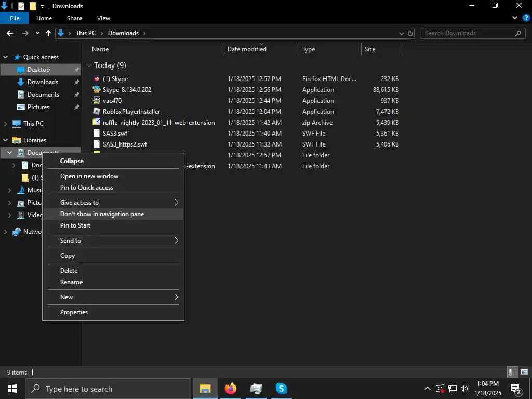Click the Libraries folder icon

click(x=16, y=140)
